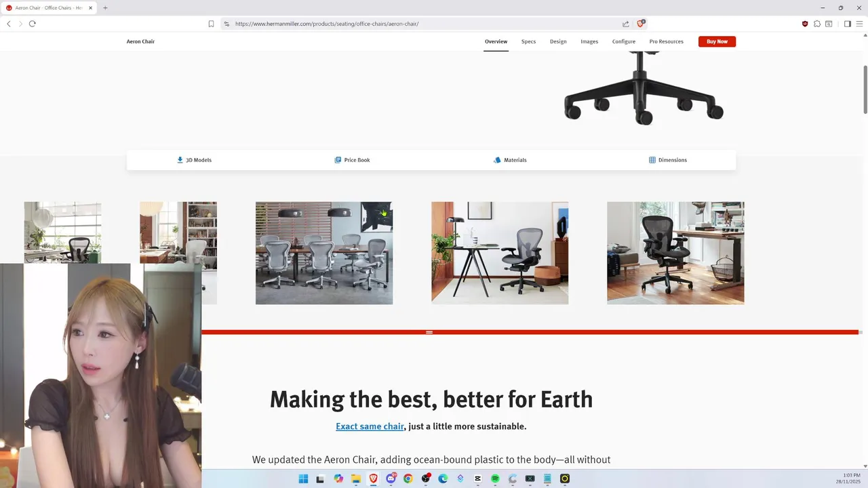
Task: Open OBS Studio from the taskbar
Action: coord(426,479)
